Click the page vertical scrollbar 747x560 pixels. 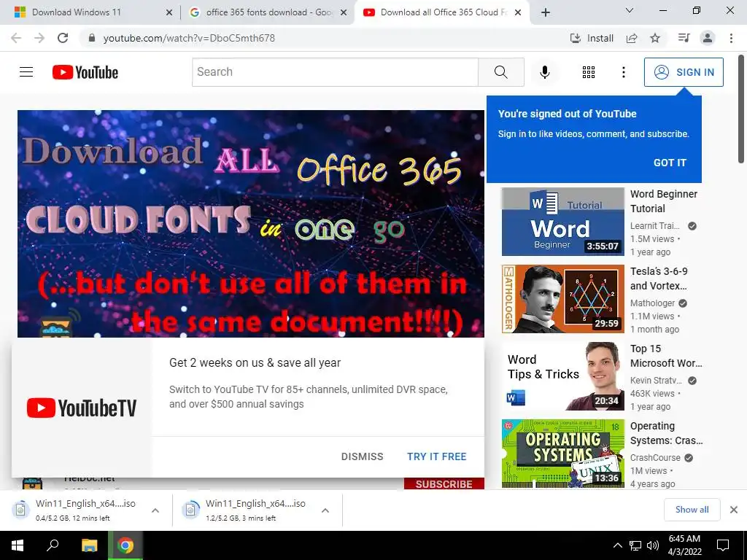[741, 109]
